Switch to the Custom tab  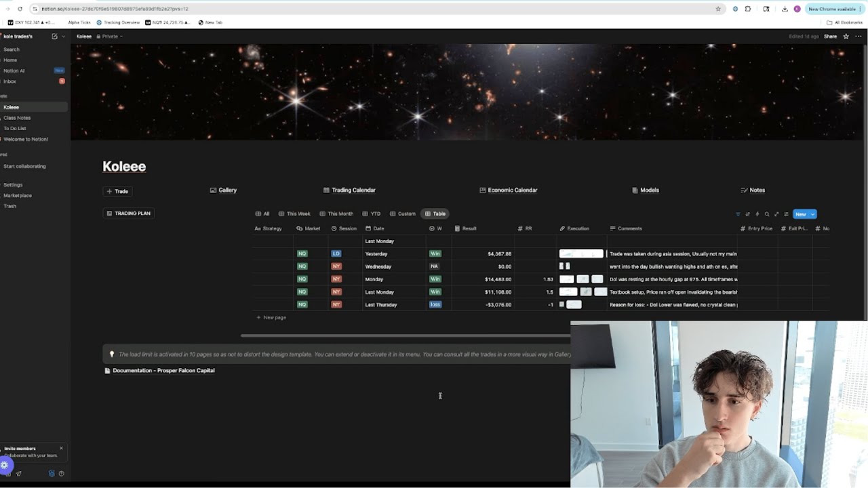pyautogui.click(x=403, y=213)
